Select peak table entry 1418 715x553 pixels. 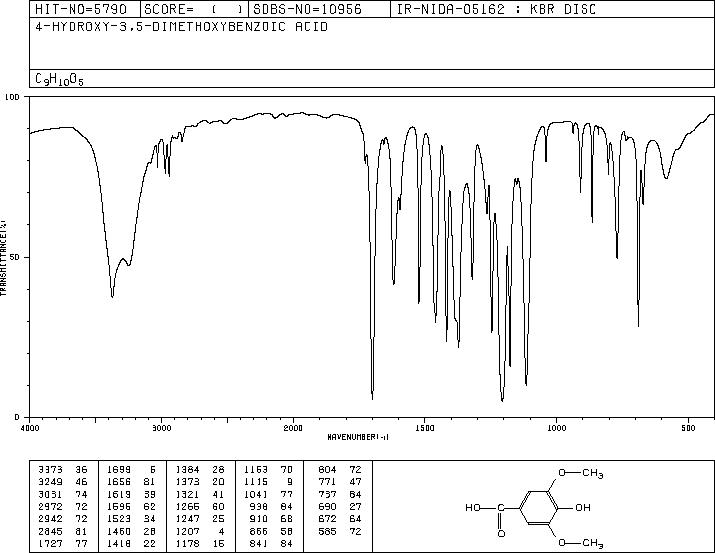point(131,543)
